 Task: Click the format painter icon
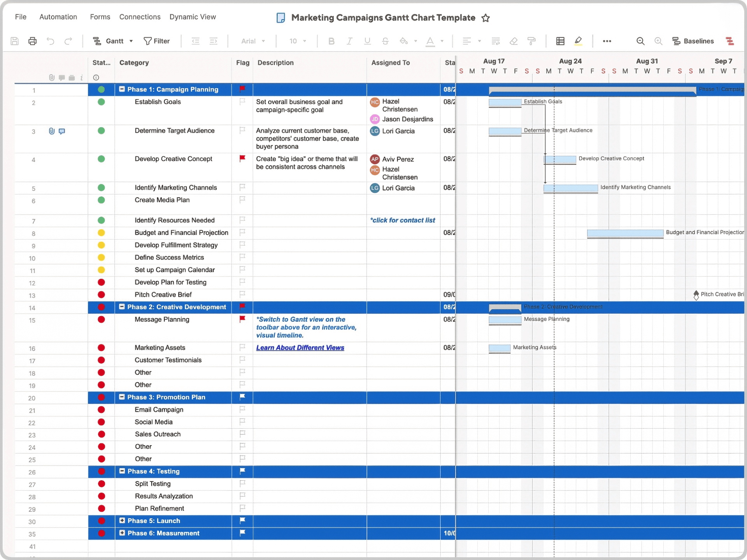pyautogui.click(x=531, y=41)
